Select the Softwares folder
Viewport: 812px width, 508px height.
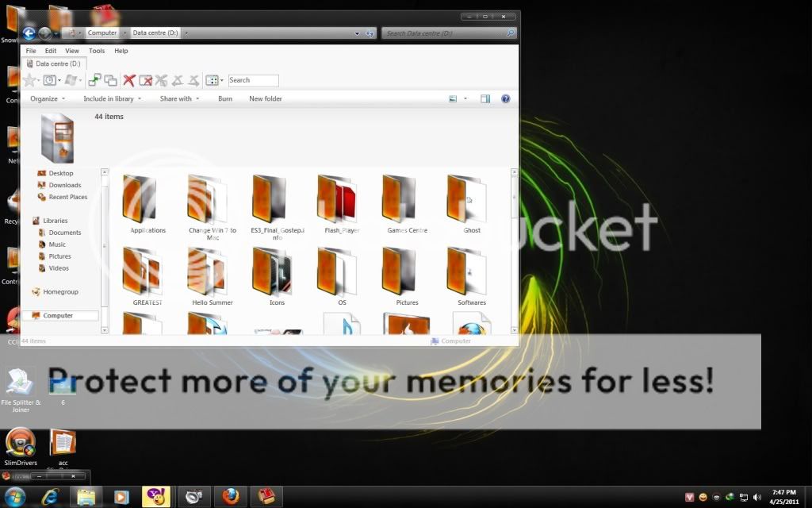(x=466, y=271)
